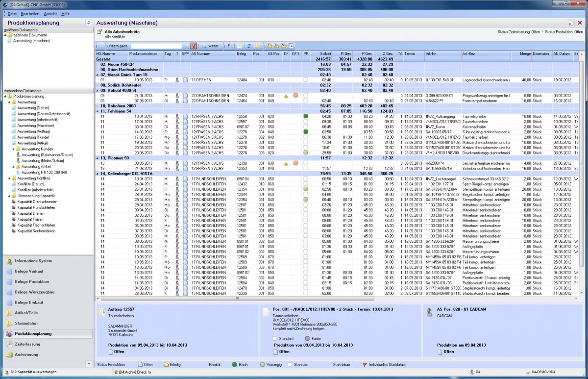The width and height of the screenshot is (588, 379).
Task: Click the search magnifier next to filter field
Action: pyautogui.click(x=187, y=46)
